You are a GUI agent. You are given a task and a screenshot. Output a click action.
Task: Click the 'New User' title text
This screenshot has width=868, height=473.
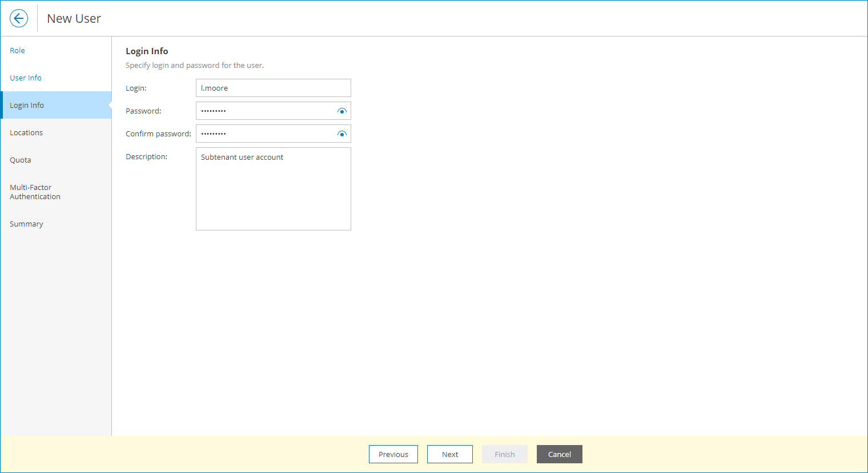[74, 18]
